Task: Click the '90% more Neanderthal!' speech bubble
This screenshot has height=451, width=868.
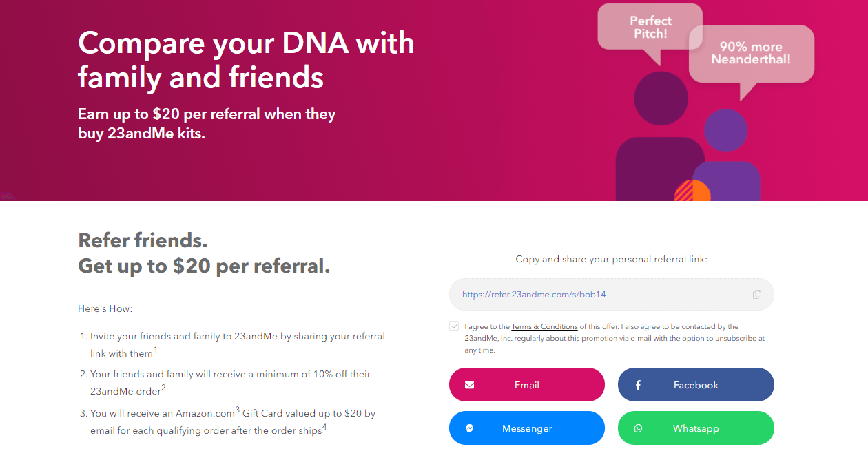Action: [751, 53]
